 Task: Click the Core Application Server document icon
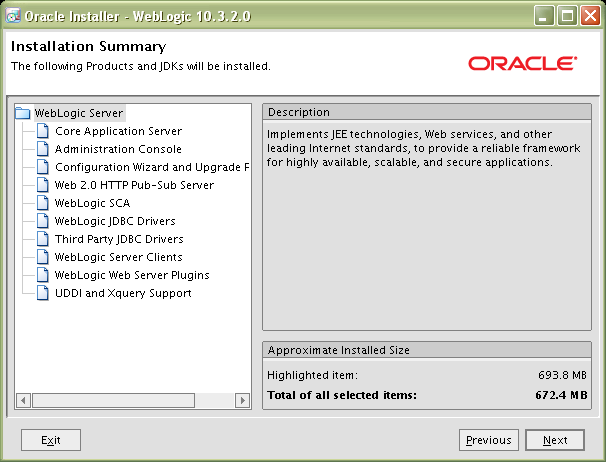point(42,131)
